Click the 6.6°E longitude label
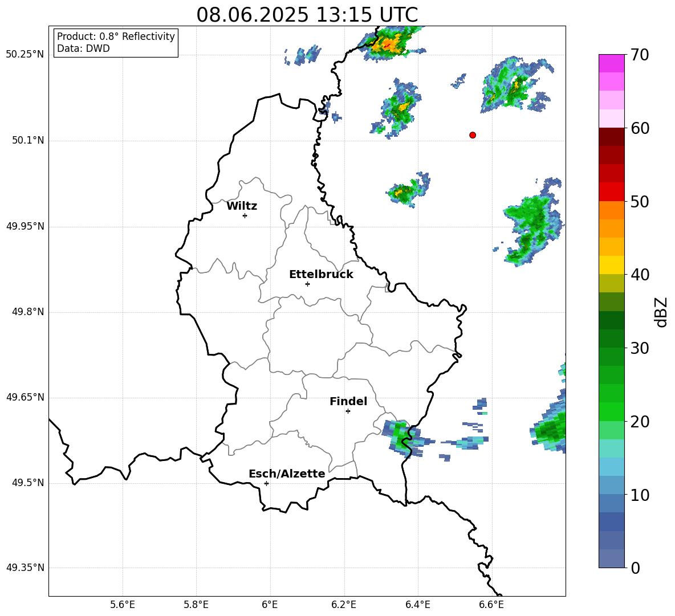The image size is (675, 616). [x=491, y=605]
